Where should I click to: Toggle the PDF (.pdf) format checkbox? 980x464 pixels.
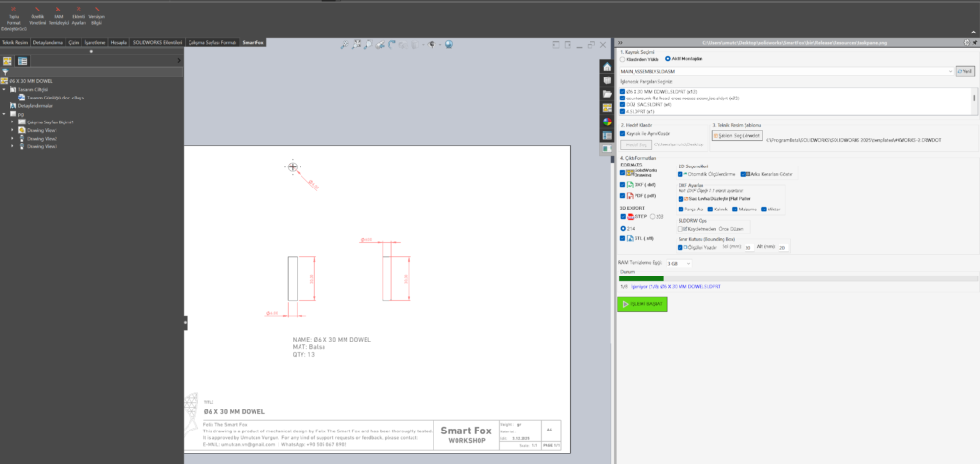623,194
